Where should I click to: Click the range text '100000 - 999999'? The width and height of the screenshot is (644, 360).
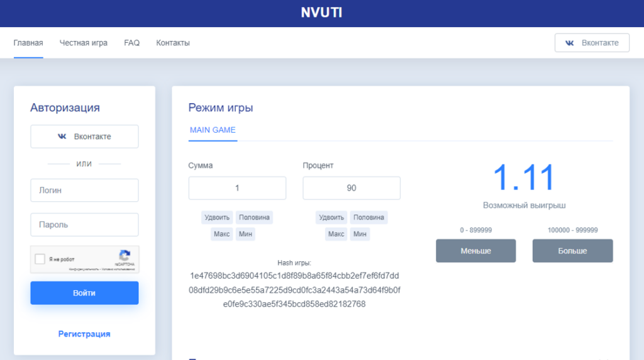click(x=572, y=230)
